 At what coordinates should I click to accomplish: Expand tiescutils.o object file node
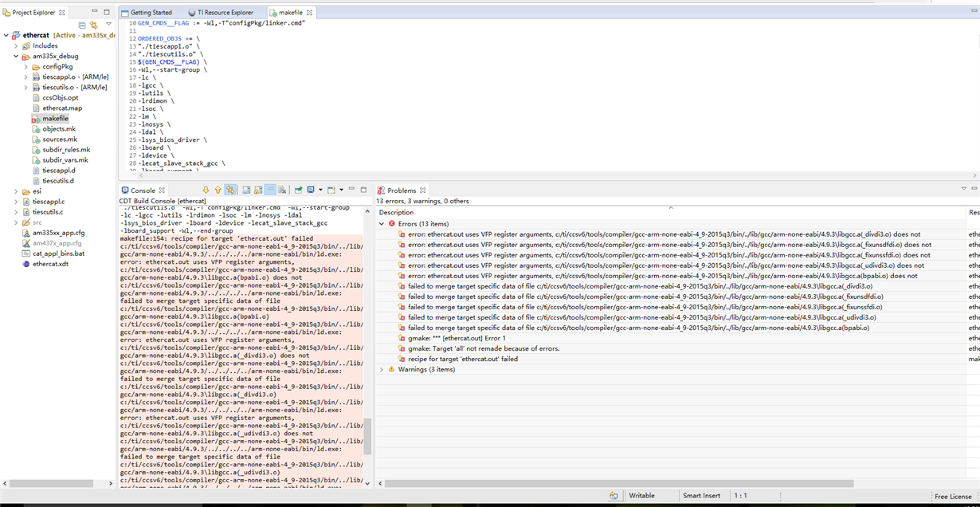25,87
